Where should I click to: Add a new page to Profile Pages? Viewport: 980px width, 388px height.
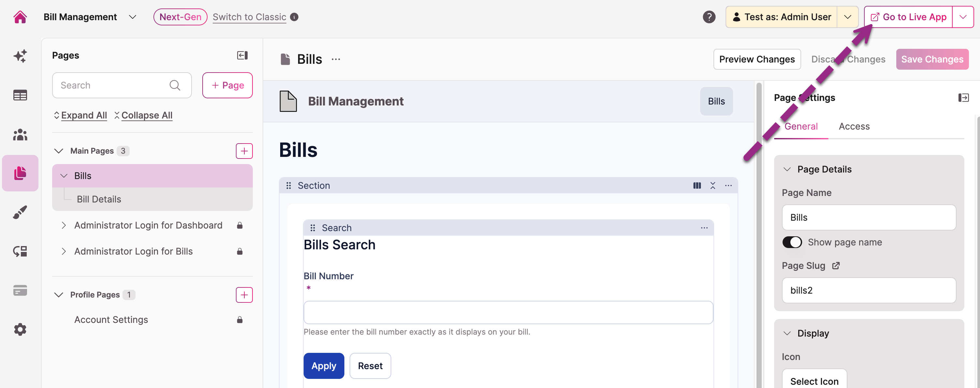pos(244,295)
